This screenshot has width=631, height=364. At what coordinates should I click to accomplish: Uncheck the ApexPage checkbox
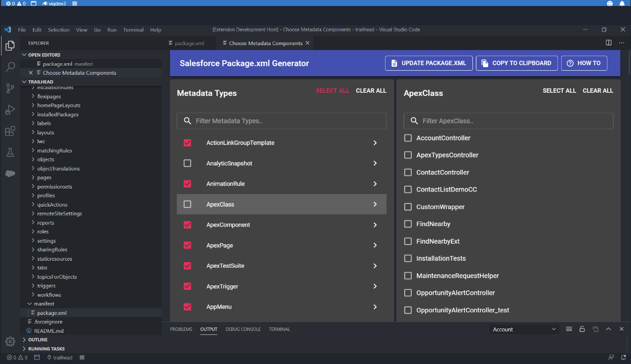pyautogui.click(x=187, y=246)
